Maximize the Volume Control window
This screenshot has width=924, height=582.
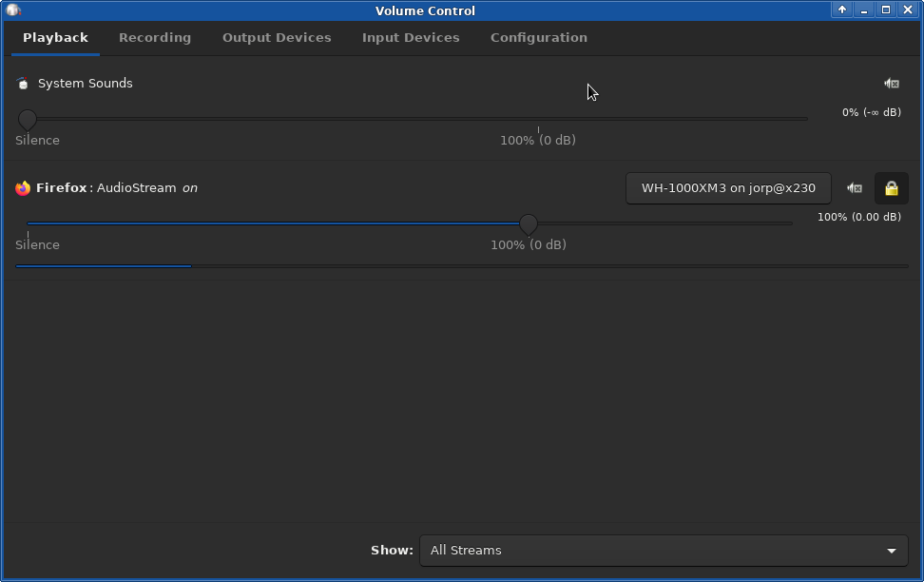886,10
